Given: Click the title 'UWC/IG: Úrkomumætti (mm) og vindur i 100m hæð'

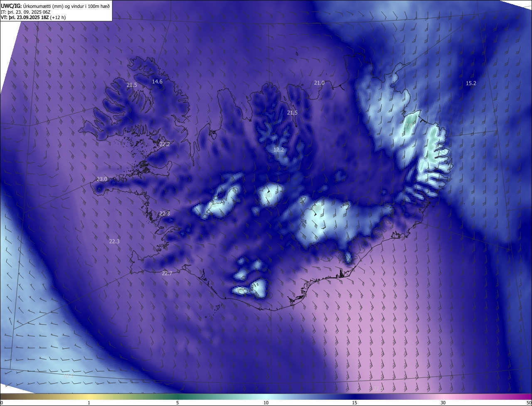Looking at the screenshot, I should (x=55, y=5).
